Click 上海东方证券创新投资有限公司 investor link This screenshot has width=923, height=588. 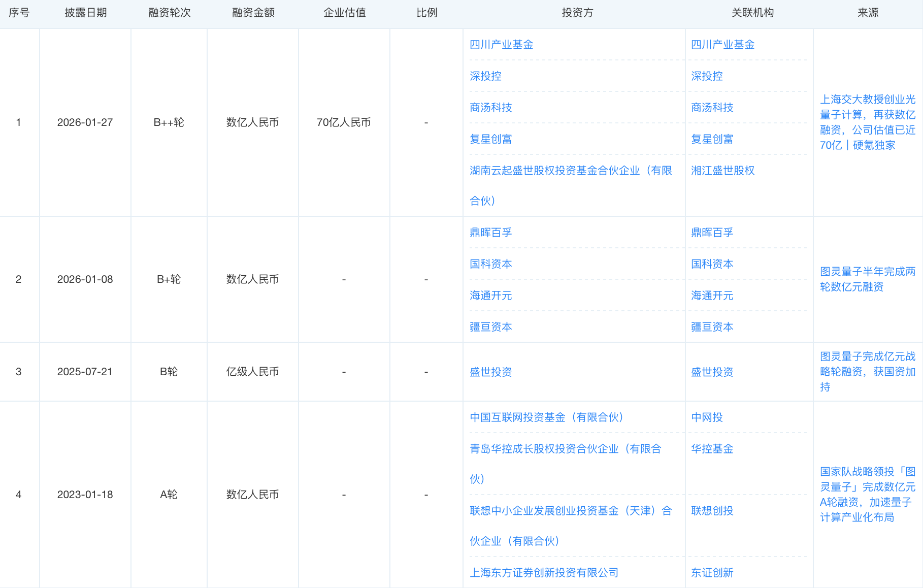coord(544,573)
